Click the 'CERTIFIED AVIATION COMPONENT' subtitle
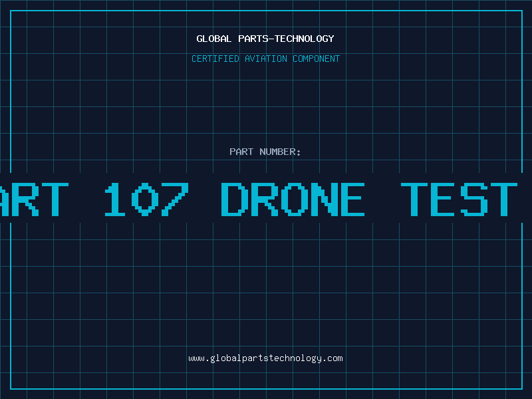This screenshot has height=399, width=532. [x=265, y=59]
